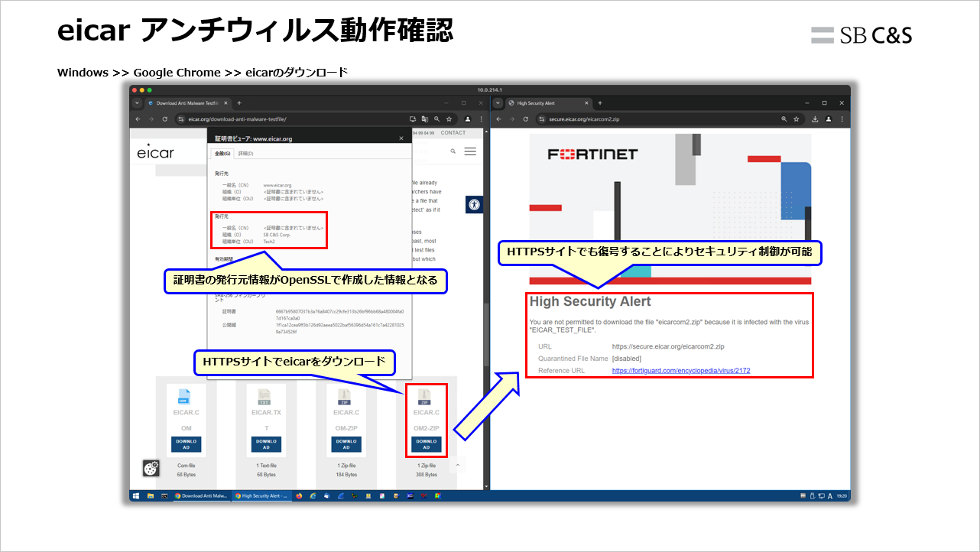Open profile icon in High Security Alert window

click(827, 119)
